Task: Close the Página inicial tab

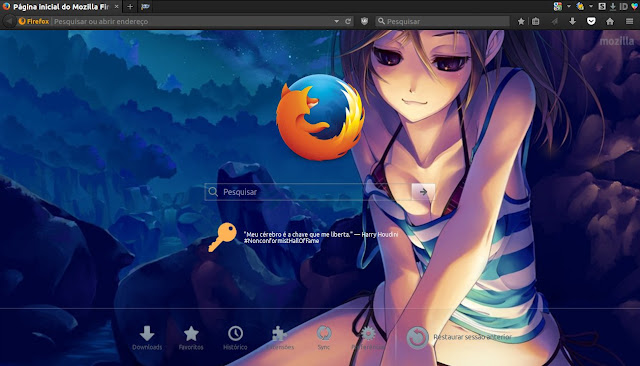Action: (x=116, y=7)
